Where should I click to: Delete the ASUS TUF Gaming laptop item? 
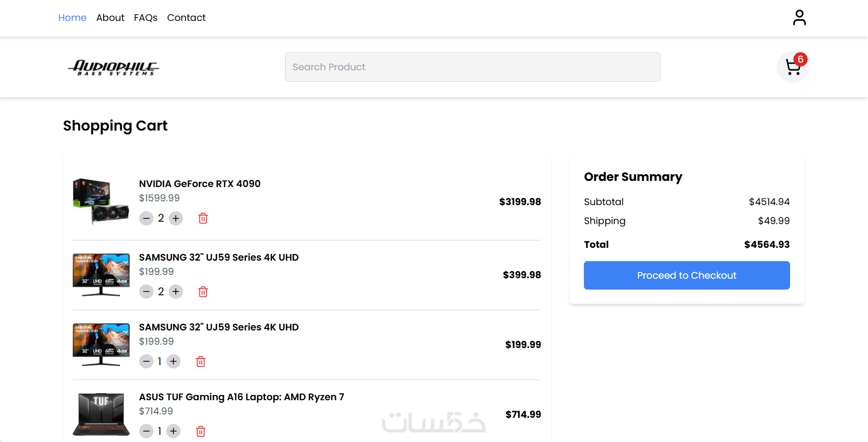200,431
